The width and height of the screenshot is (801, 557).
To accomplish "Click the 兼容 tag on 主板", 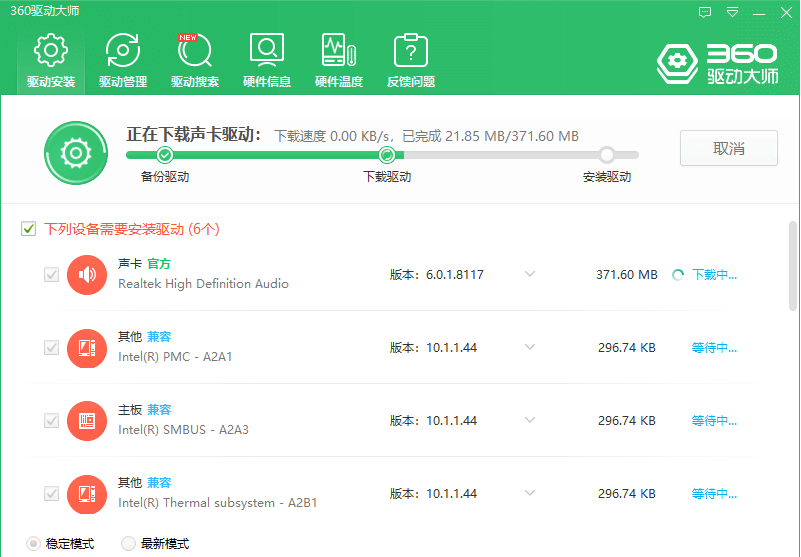I will pyautogui.click(x=159, y=410).
